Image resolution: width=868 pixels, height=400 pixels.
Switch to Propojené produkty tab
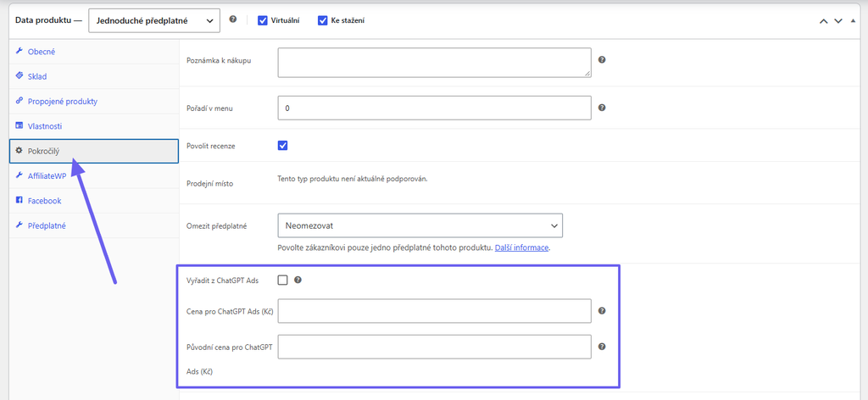coord(94,101)
